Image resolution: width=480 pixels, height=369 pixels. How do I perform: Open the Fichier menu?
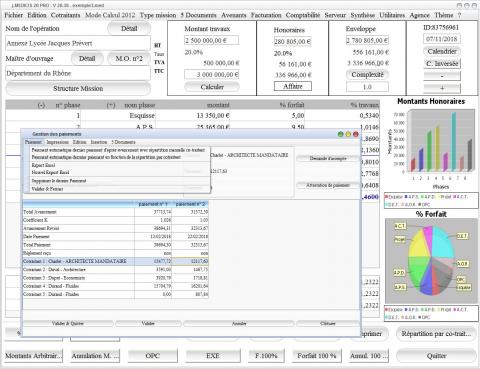click(x=14, y=15)
